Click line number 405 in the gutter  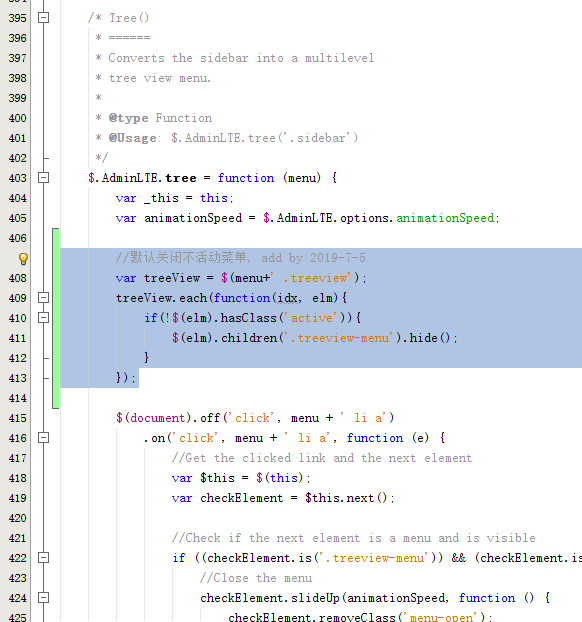(x=17, y=218)
